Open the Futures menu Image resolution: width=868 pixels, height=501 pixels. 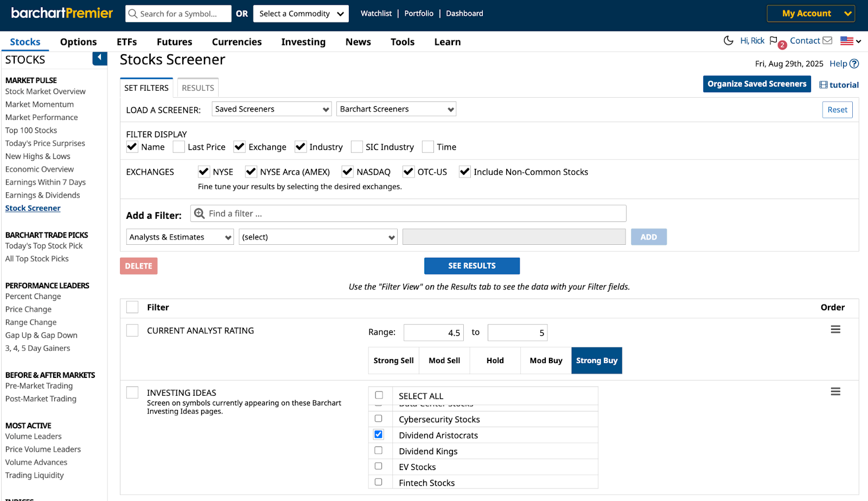pos(174,42)
